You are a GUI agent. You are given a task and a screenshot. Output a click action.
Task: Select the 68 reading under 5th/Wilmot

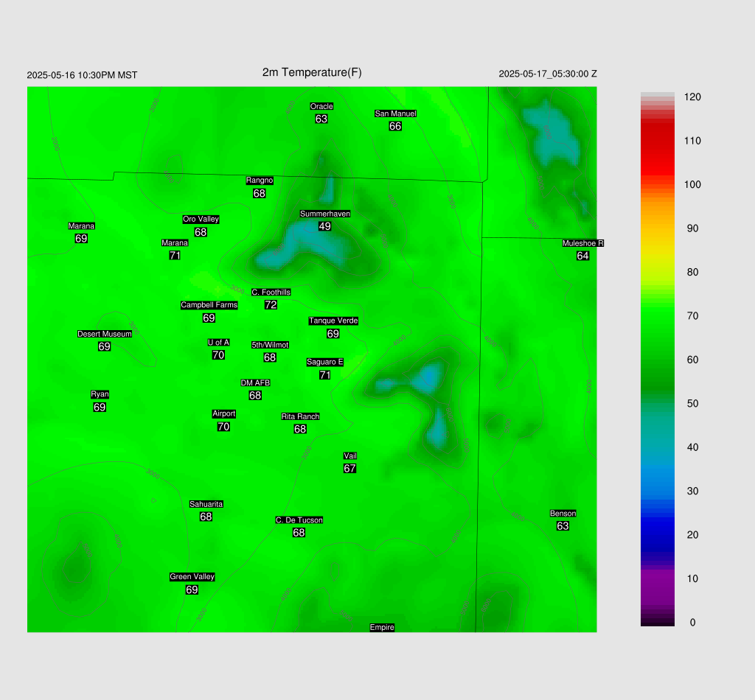pyautogui.click(x=270, y=357)
